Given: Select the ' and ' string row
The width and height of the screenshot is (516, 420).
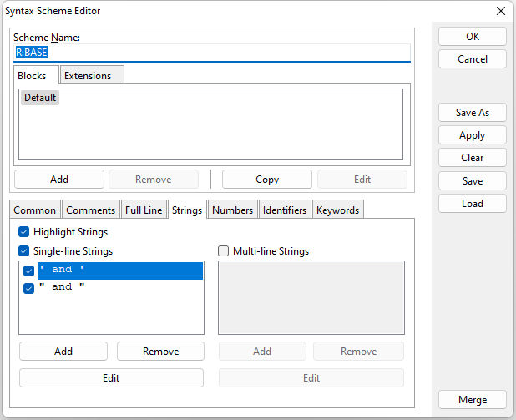Looking at the screenshot, I should (x=120, y=271).
